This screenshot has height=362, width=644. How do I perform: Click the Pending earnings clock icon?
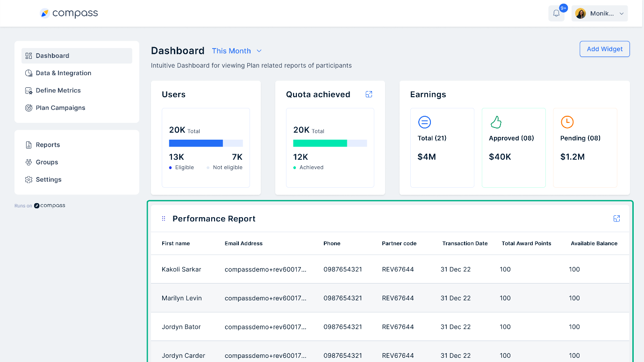point(567,122)
